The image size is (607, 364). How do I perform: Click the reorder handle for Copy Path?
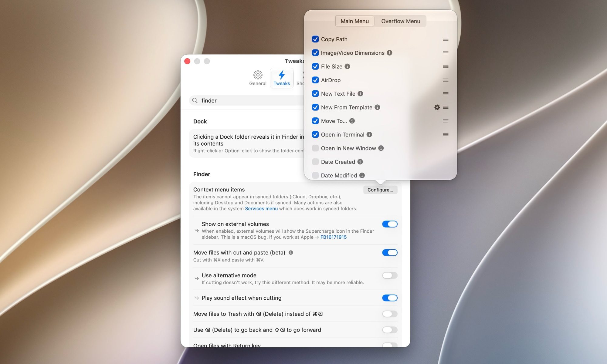click(x=446, y=39)
